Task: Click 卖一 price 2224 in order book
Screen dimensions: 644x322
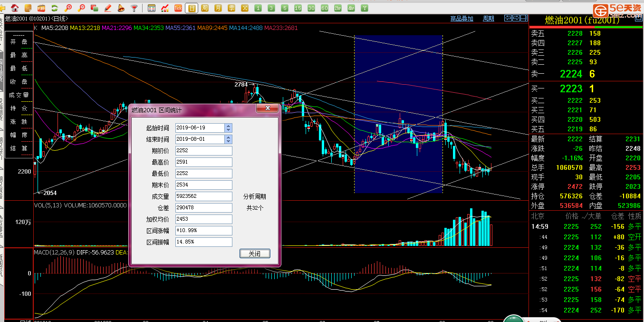Action: pos(571,74)
